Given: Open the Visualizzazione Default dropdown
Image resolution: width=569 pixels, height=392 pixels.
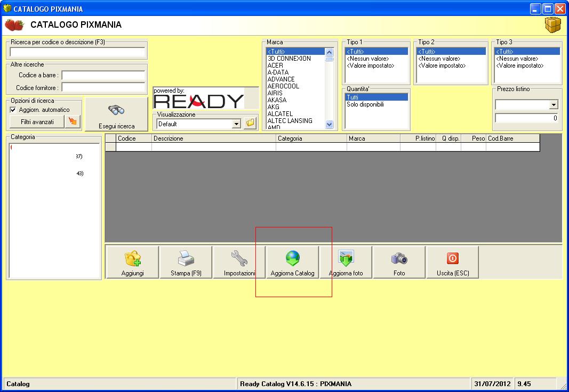Looking at the screenshot, I should coord(236,124).
